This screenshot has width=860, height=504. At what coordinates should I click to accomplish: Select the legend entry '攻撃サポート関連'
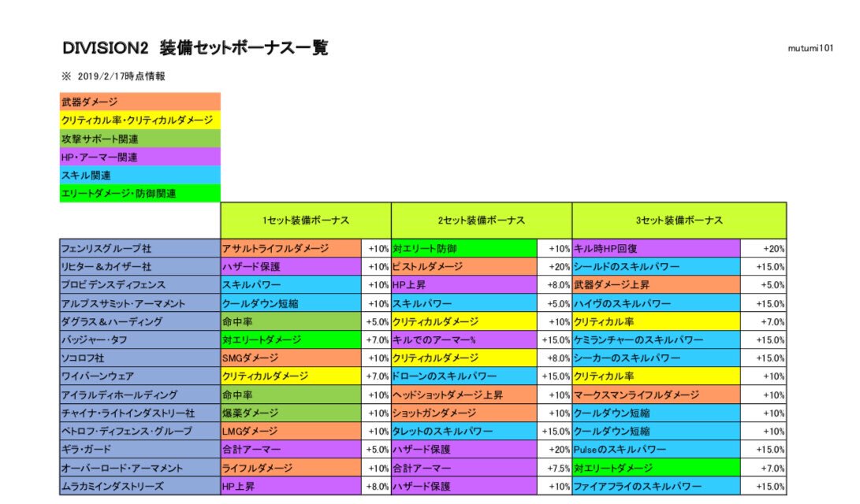pos(140,139)
